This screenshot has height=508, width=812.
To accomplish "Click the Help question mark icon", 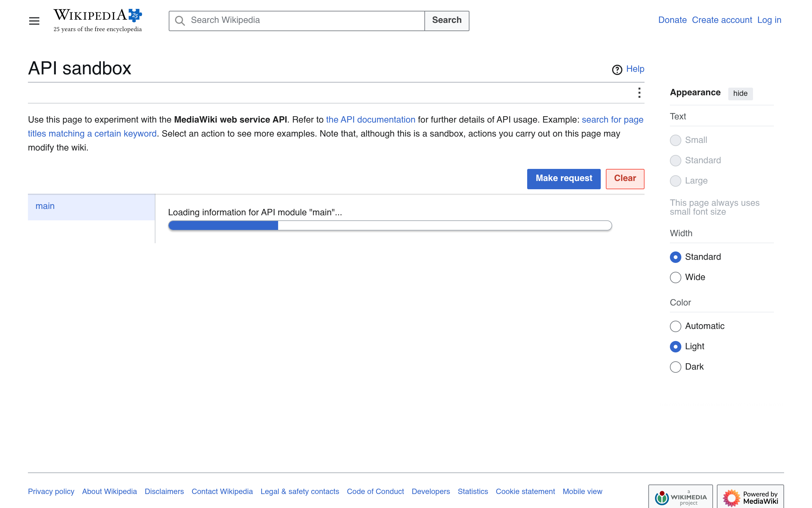I will pyautogui.click(x=617, y=70).
